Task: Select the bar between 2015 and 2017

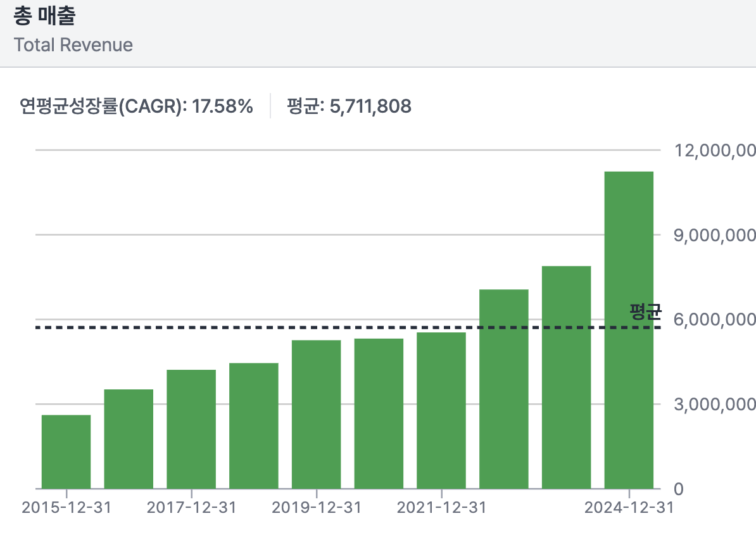Action: 129,439
